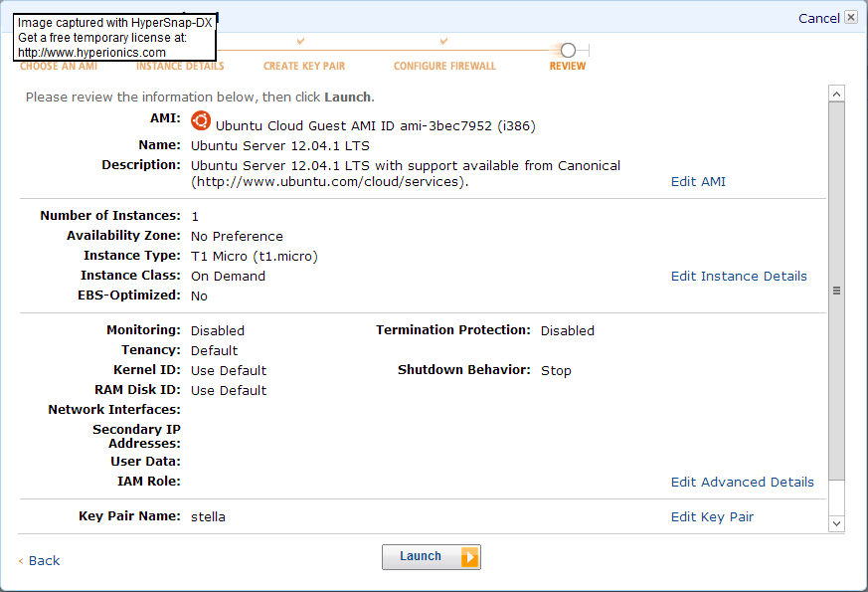Click instance class value 'On Demand'
868x592 pixels.
[x=228, y=277]
